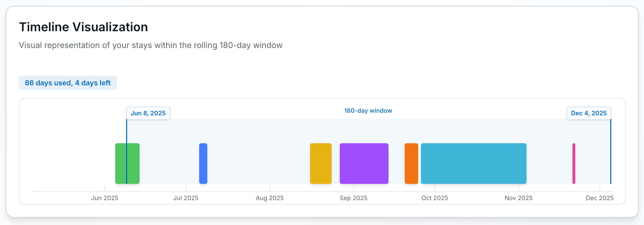This screenshot has width=644, height=225.
Task: Click the yellow stay bar
Action: [321, 163]
